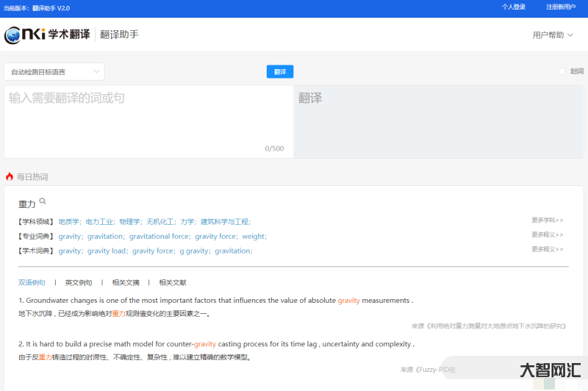This screenshot has width=588, height=391.
Task: Click the flame icon next to 每日热词
Action: tap(10, 176)
